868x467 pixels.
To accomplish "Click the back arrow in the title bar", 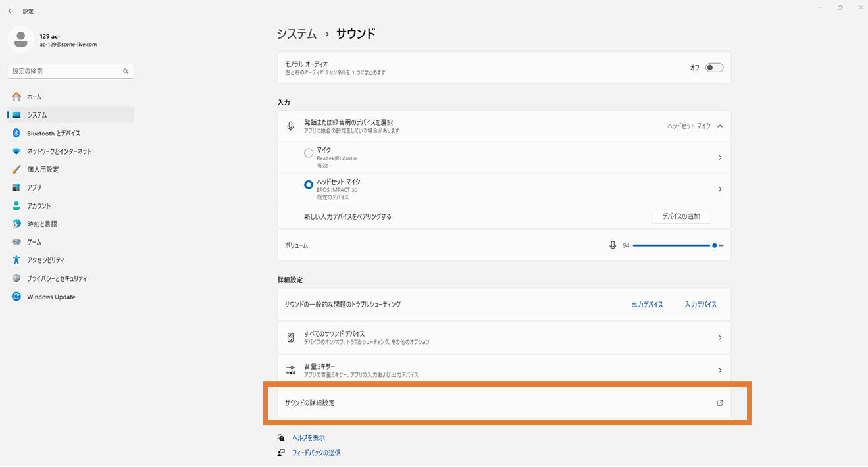I will tap(11, 11).
